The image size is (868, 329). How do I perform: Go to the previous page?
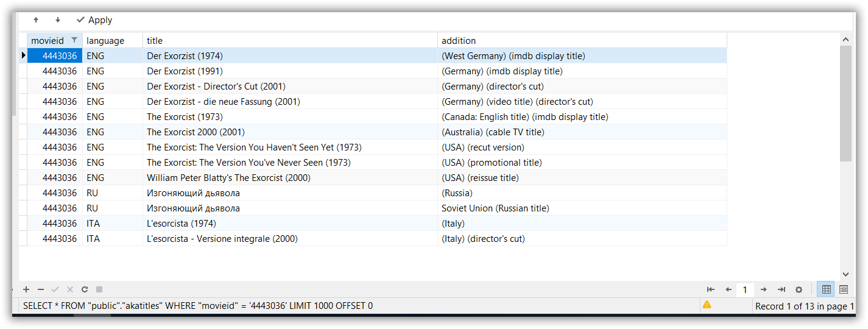point(728,289)
